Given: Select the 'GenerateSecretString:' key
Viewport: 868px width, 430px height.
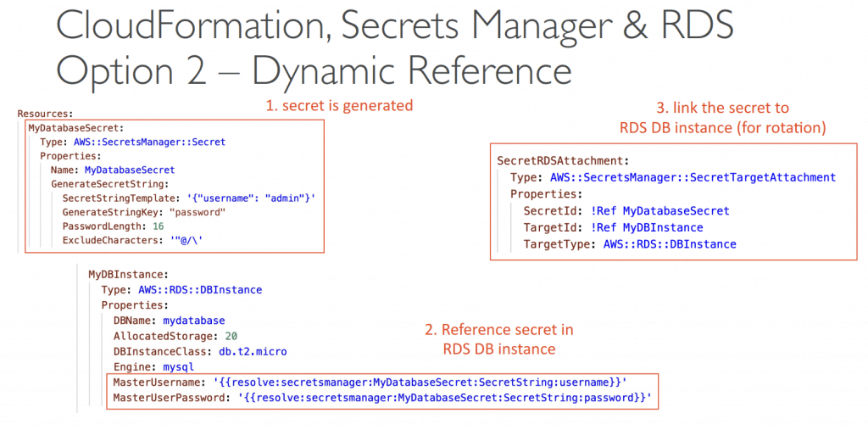Looking at the screenshot, I should pyautogui.click(x=109, y=184).
